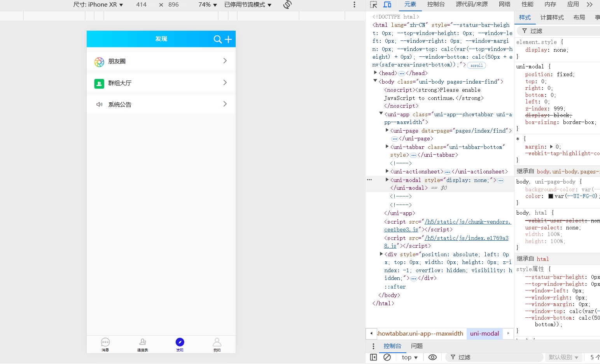Open the 源代码/来源 tab

[472, 4]
